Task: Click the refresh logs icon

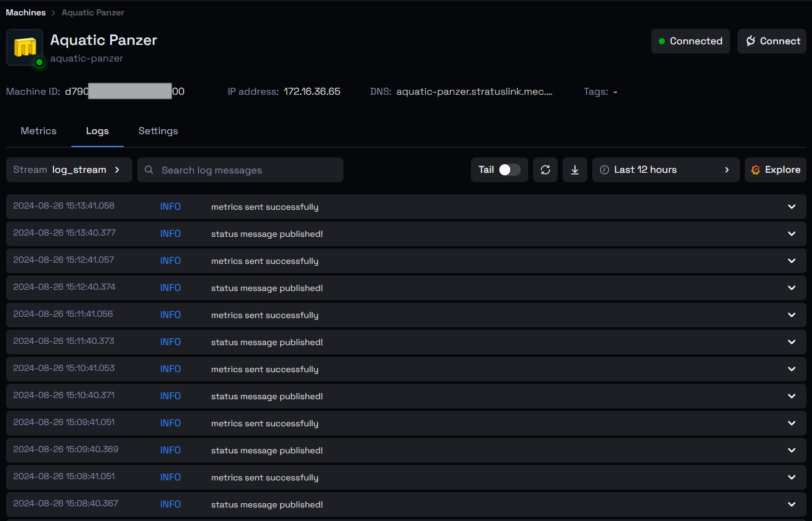Action: [545, 170]
